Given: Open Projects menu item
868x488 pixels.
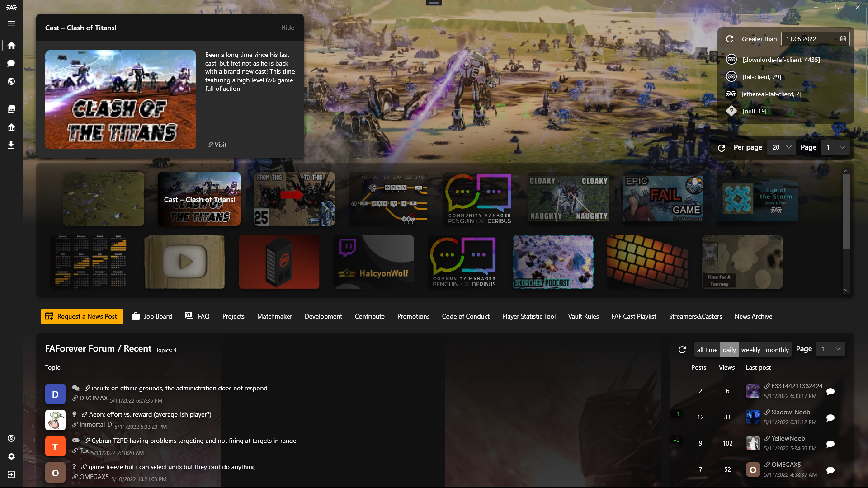Looking at the screenshot, I should pos(233,316).
